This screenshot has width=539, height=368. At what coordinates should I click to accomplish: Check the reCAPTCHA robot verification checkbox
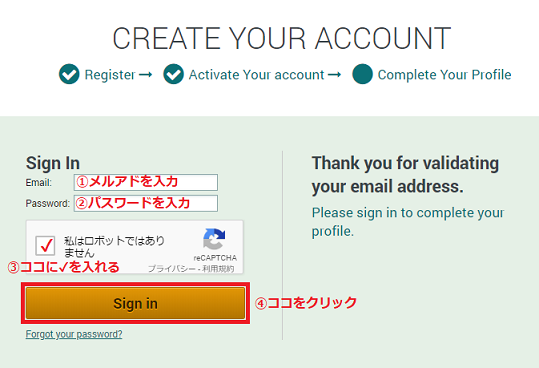point(45,245)
